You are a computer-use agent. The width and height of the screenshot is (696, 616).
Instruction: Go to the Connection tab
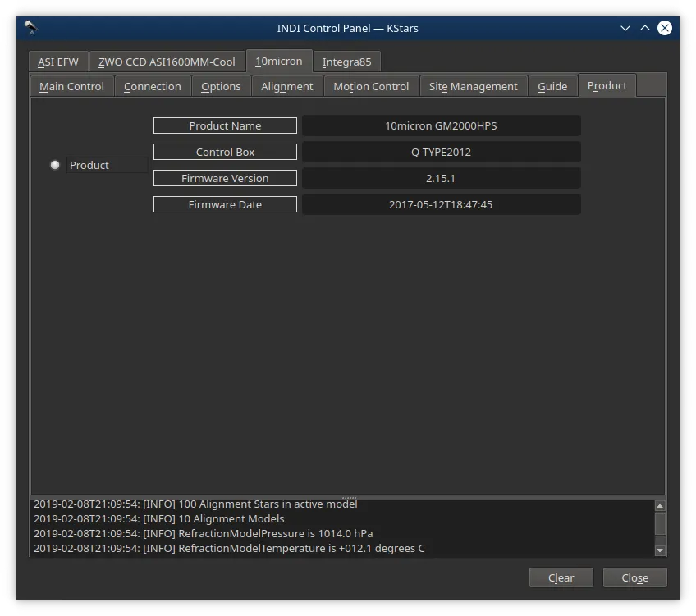153,86
